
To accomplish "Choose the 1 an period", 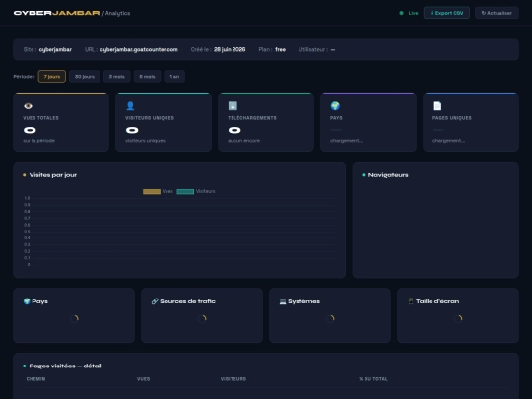I will pos(174,76).
